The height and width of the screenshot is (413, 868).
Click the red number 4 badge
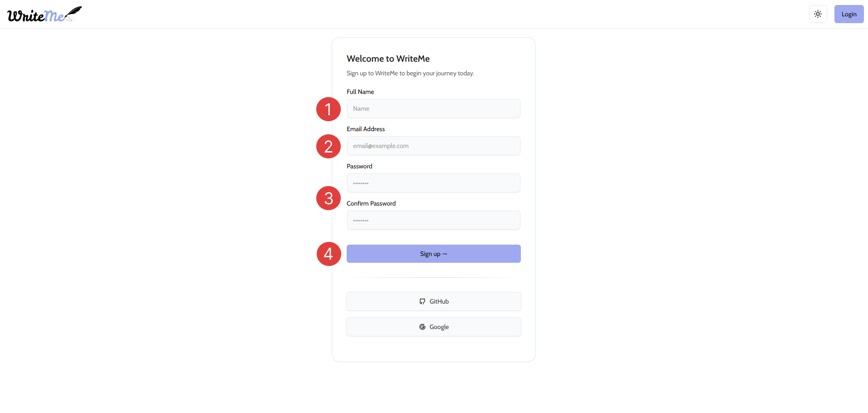pyautogui.click(x=329, y=254)
